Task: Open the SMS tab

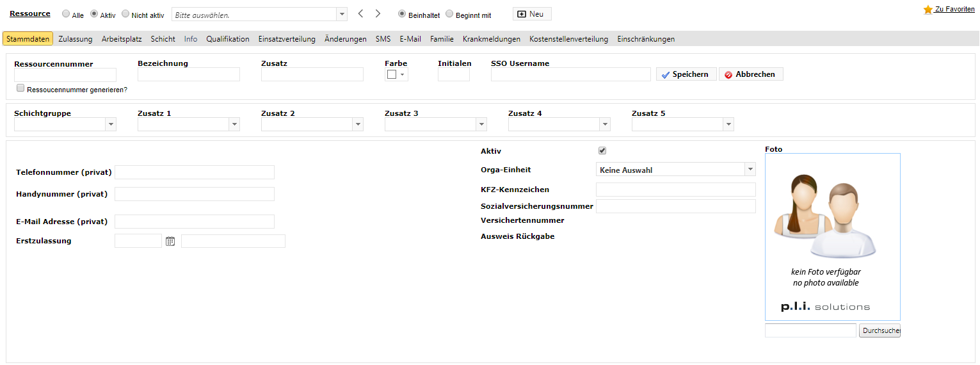Action: pyautogui.click(x=383, y=39)
